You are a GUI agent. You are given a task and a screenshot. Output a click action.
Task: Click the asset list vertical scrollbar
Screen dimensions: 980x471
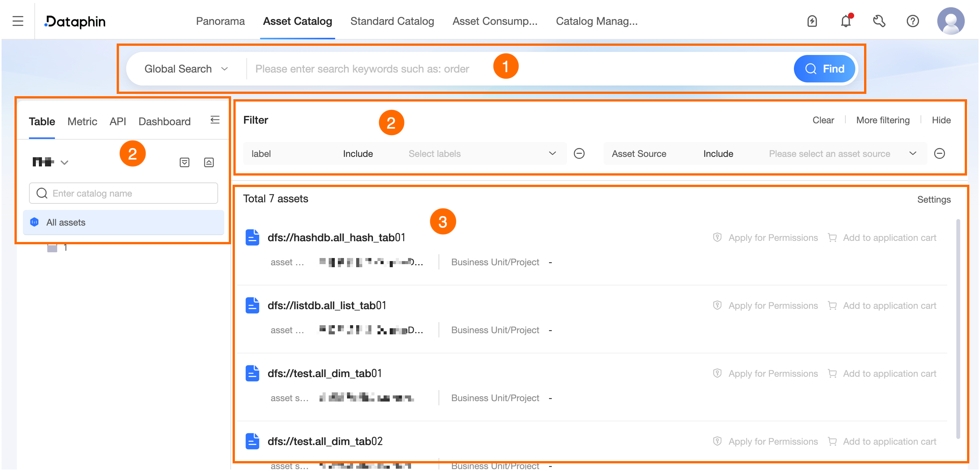click(x=958, y=328)
